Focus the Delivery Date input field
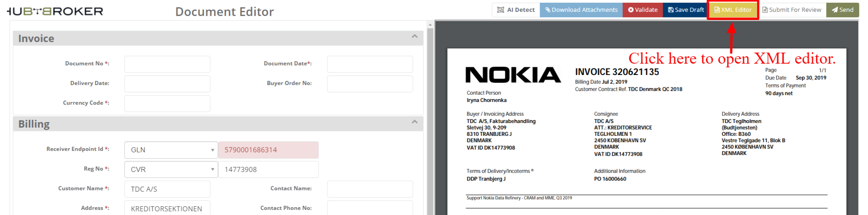This screenshot has height=215, width=868. click(x=167, y=84)
